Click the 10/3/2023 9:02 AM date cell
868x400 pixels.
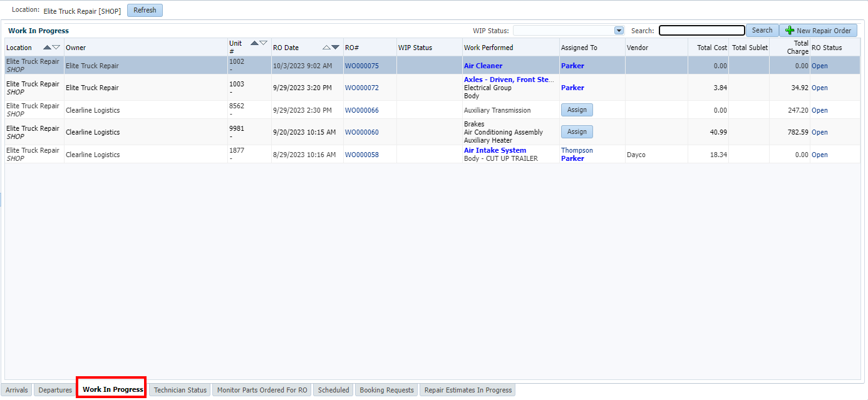click(x=307, y=66)
